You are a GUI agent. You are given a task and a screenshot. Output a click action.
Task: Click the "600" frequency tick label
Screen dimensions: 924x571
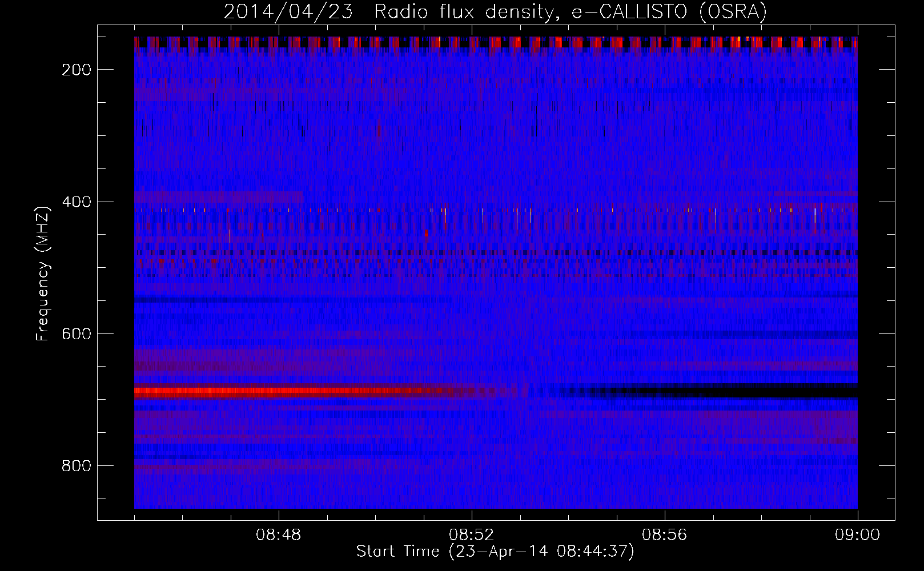pos(76,334)
